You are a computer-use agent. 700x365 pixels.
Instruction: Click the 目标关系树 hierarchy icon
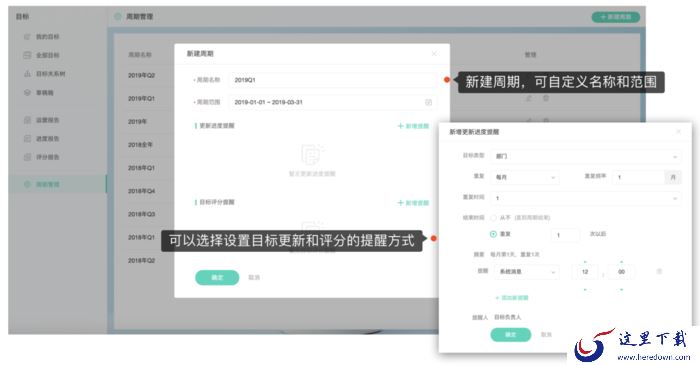(27, 74)
